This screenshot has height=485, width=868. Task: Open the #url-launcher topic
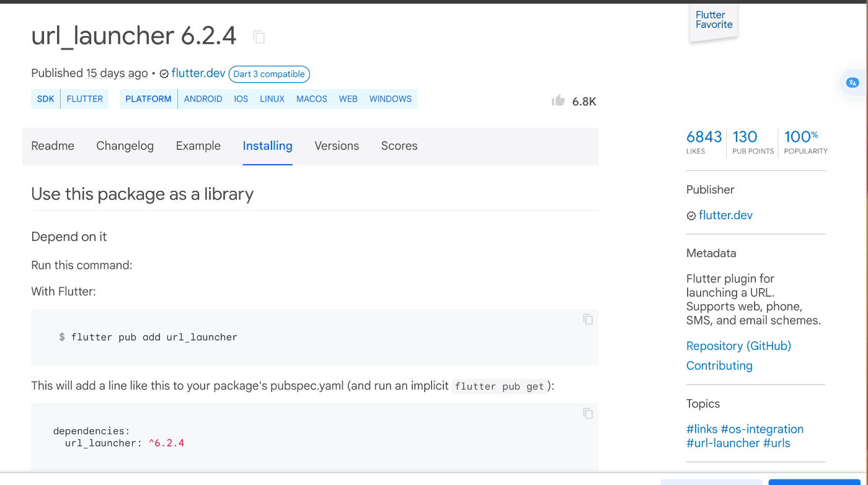click(x=723, y=443)
